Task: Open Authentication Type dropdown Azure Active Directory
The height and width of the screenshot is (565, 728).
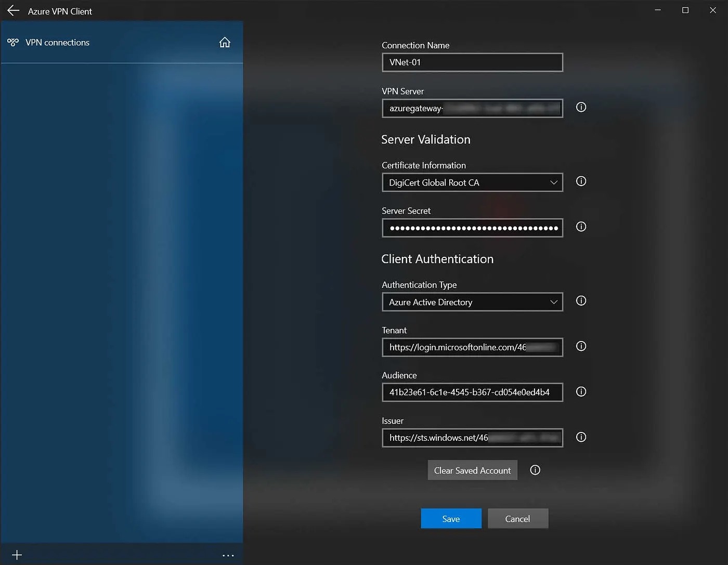Action: [x=472, y=302]
